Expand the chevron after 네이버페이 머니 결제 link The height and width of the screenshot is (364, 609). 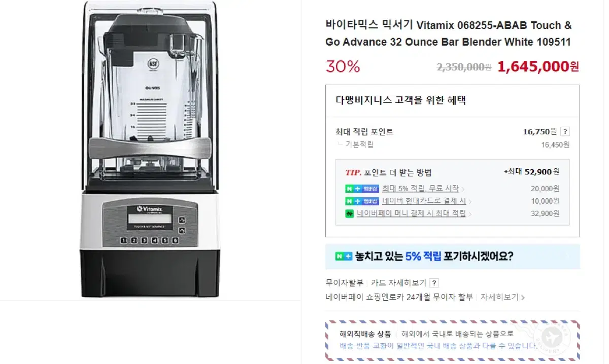(x=469, y=214)
